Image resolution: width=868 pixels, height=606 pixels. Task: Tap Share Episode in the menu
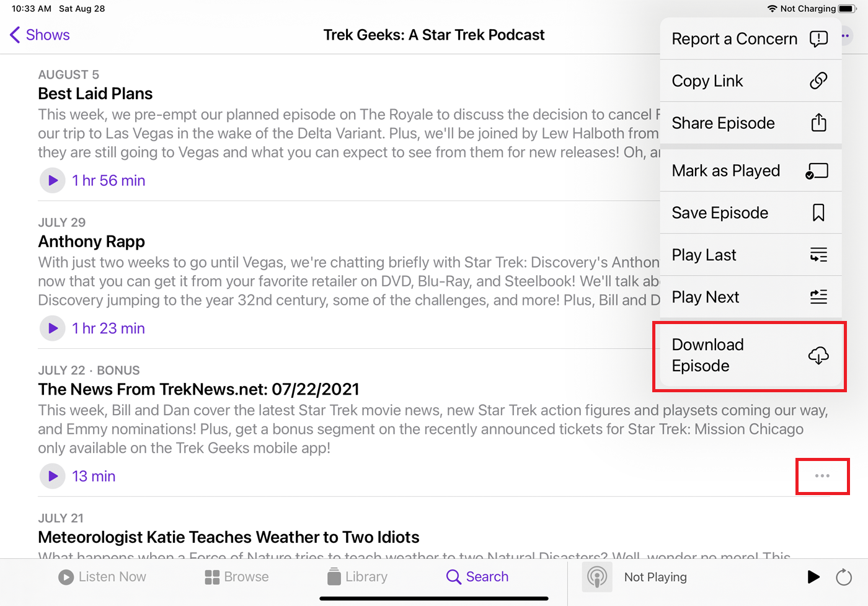(751, 123)
